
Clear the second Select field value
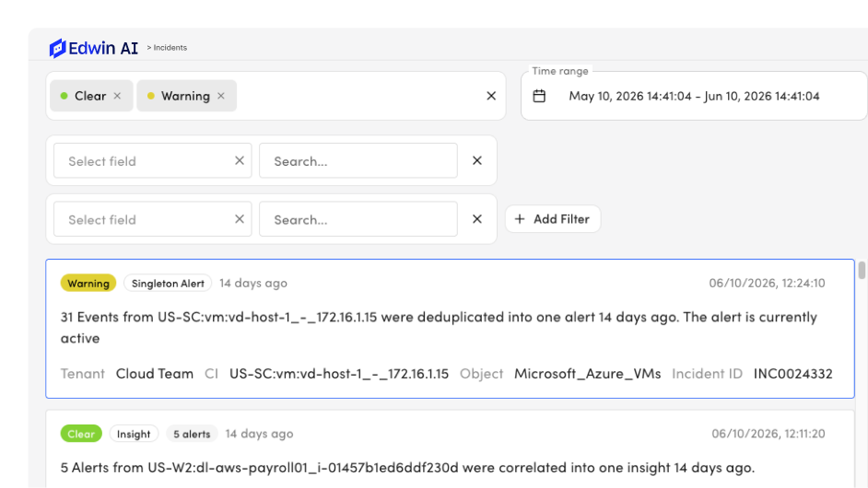(x=240, y=219)
